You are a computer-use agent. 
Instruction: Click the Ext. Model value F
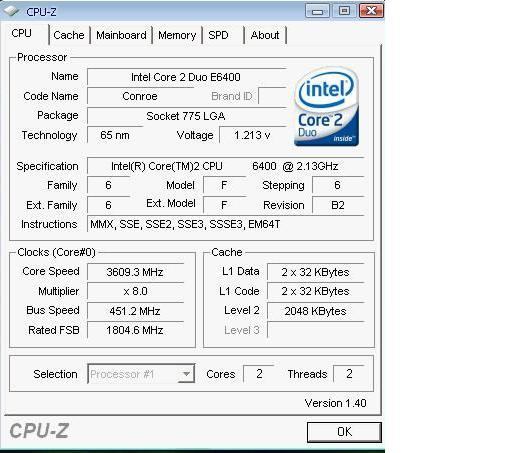(x=225, y=205)
